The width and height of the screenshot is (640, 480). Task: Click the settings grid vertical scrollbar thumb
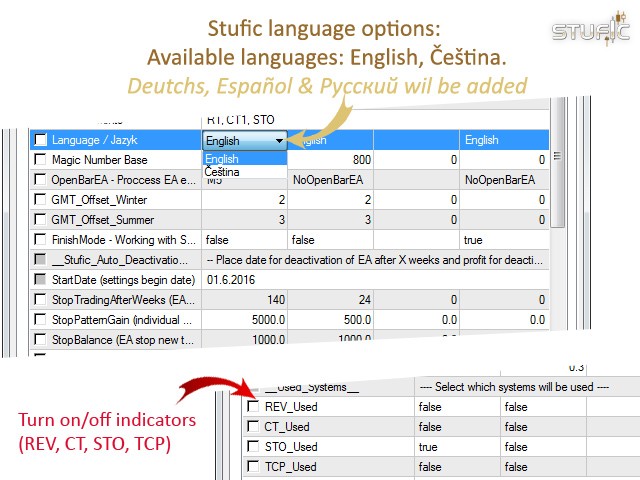(x=558, y=163)
